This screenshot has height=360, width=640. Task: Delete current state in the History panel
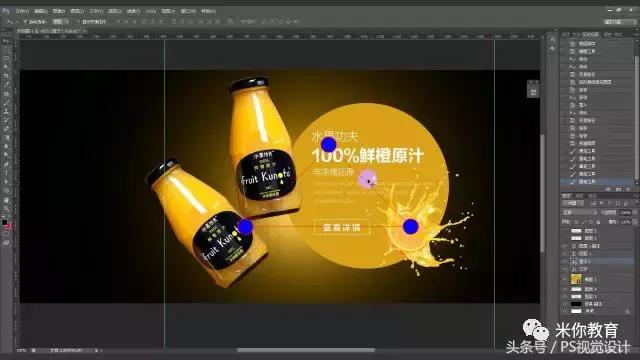(x=628, y=189)
